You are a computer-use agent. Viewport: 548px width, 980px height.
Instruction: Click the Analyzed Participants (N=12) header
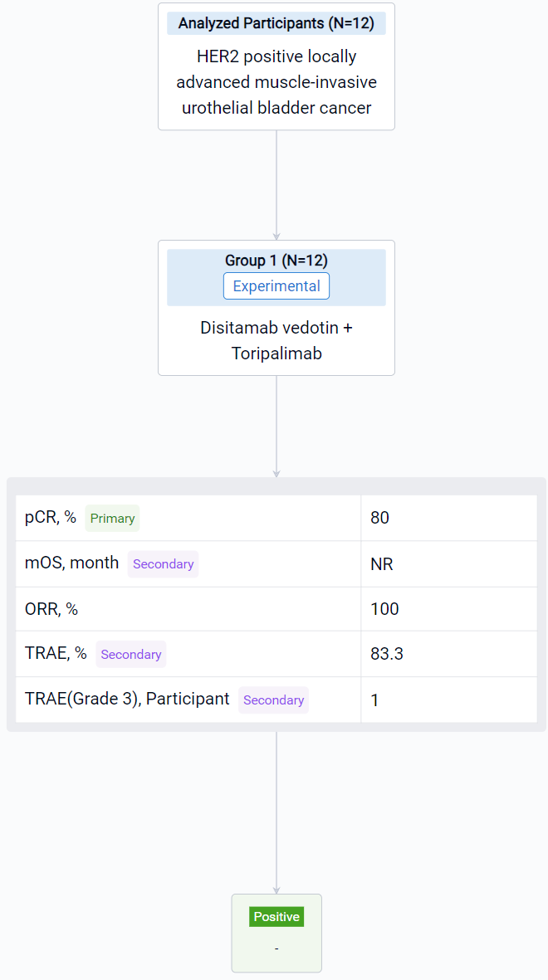276,23
